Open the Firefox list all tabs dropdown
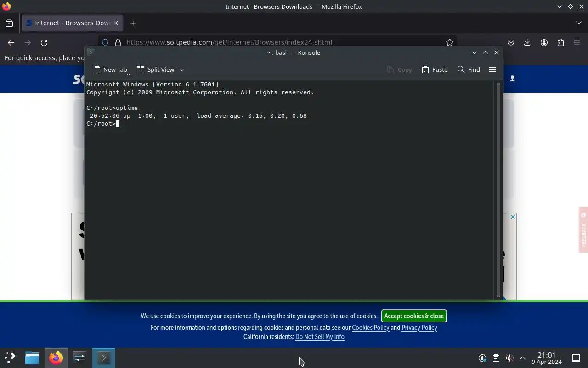588x368 pixels. click(x=578, y=23)
